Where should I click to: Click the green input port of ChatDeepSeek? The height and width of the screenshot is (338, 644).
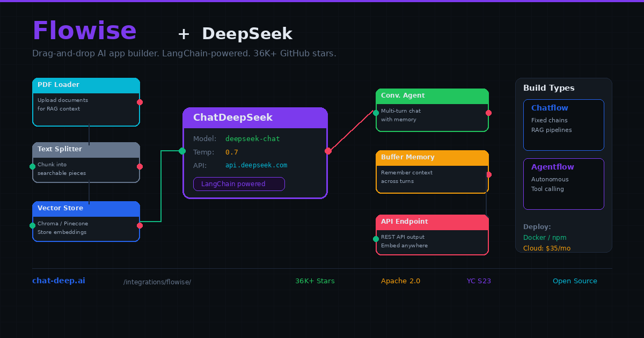tap(183, 151)
